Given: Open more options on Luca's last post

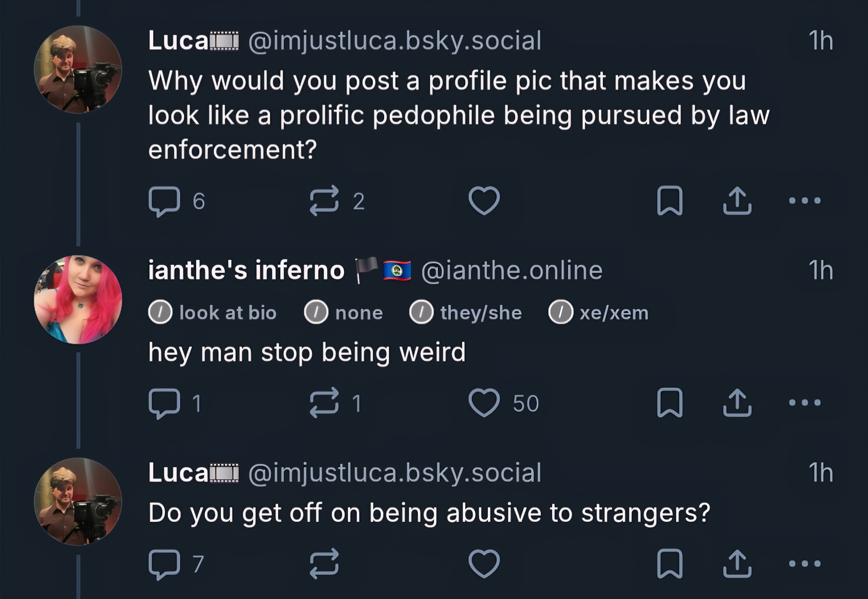Looking at the screenshot, I should coord(805,563).
